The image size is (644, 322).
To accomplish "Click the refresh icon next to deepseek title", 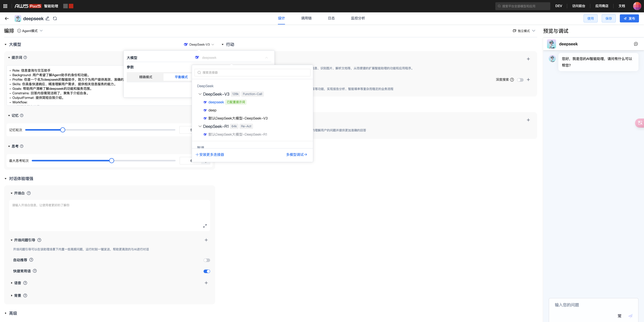I will pos(55,18).
